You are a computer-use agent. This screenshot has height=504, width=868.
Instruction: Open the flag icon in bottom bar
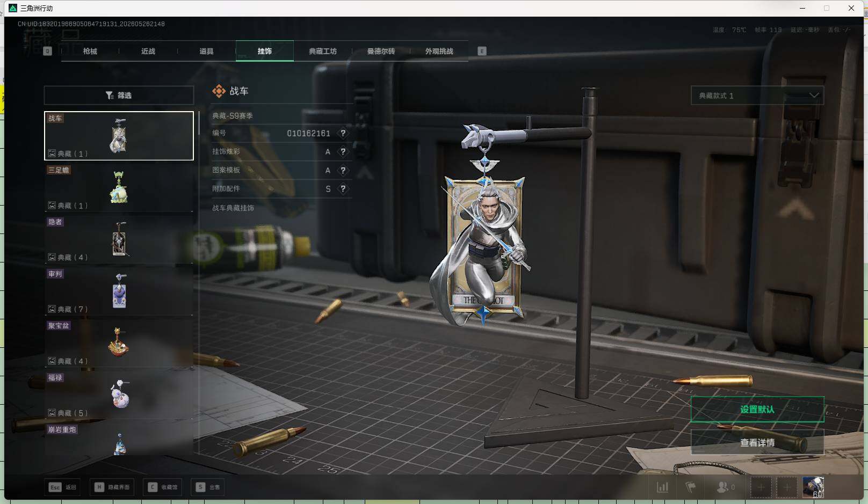click(x=691, y=487)
